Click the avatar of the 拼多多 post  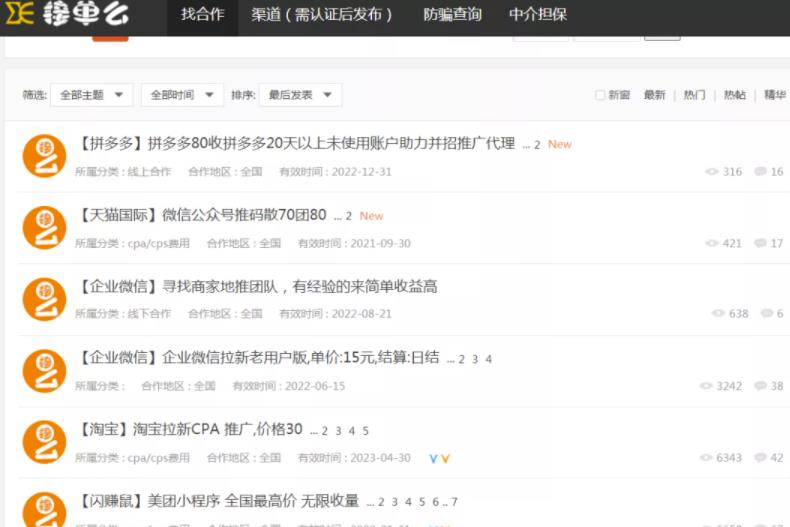coord(44,156)
